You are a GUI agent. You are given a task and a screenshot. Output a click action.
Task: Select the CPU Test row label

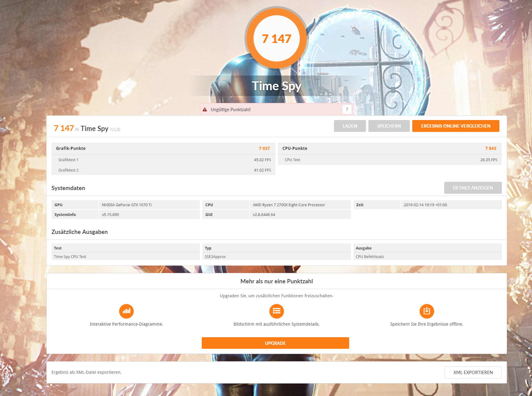point(293,160)
